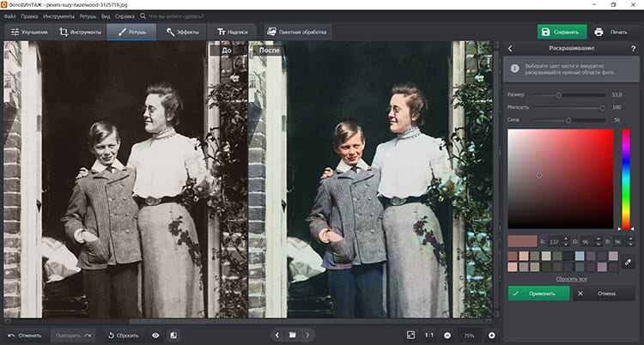The width and height of the screenshot is (644, 345).
Task: Click the green Применить button
Action: tap(538, 294)
